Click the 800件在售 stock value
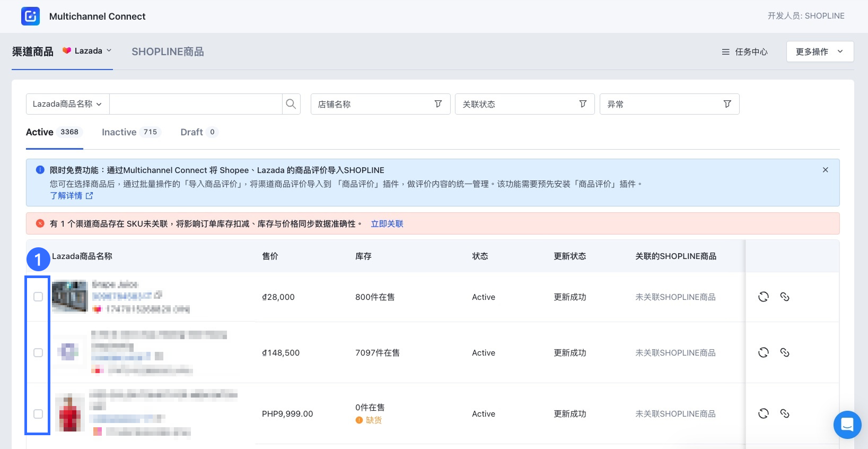The image size is (868, 449). click(375, 297)
